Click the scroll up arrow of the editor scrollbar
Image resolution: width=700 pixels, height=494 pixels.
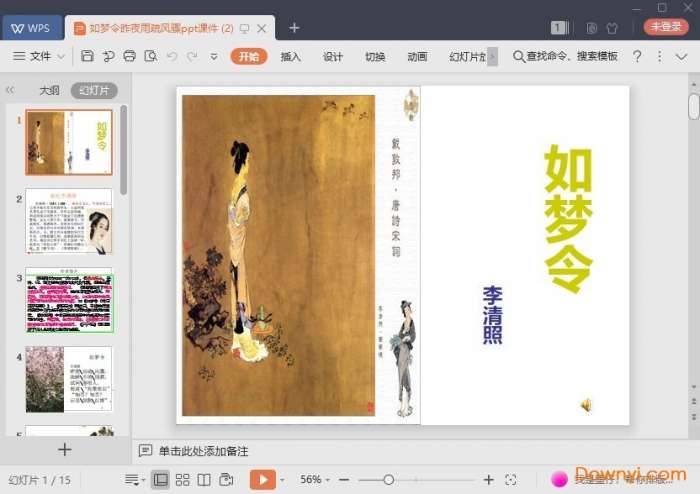(x=693, y=84)
